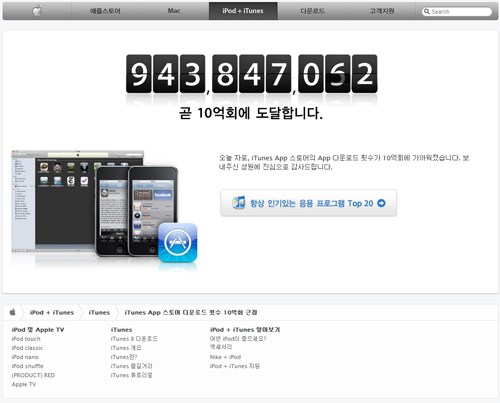
Task: Open the iTunes란? link
Action: point(124,357)
